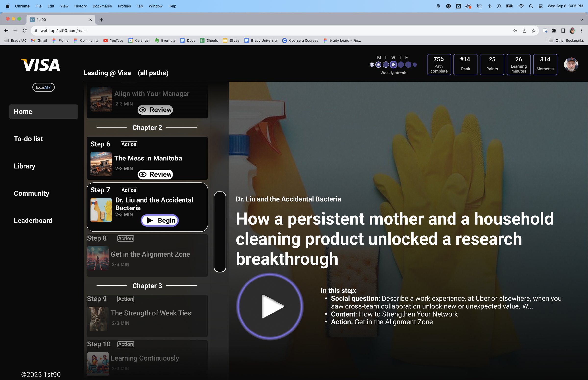Open a new browser tab
Screen dimensions: 588x380
tap(101, 20)
